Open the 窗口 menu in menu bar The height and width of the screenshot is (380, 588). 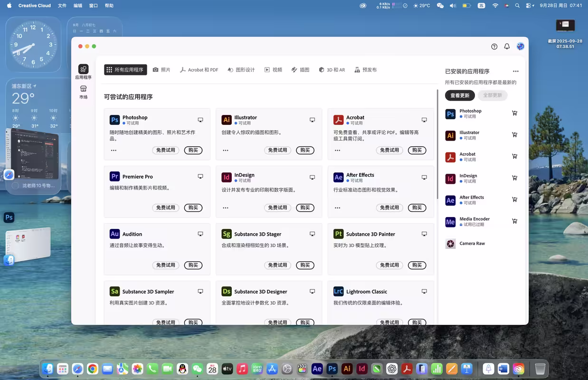tap(94, 6)
